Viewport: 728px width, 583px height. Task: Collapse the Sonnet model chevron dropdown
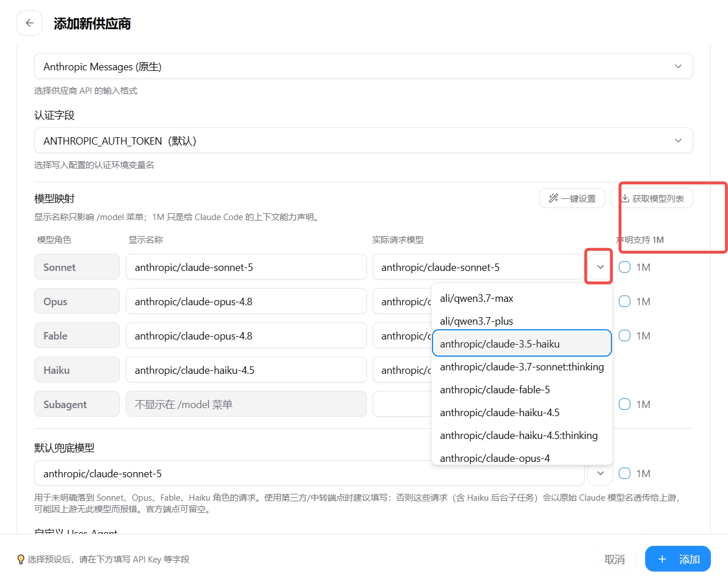coord(600,267)
